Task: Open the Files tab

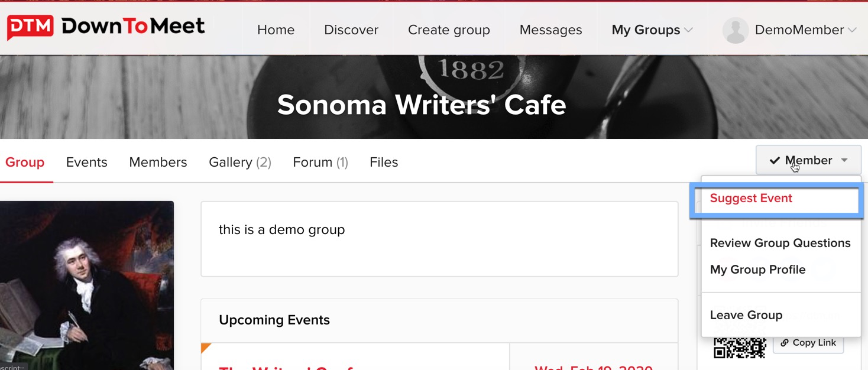Action: (x=384, y=163)
